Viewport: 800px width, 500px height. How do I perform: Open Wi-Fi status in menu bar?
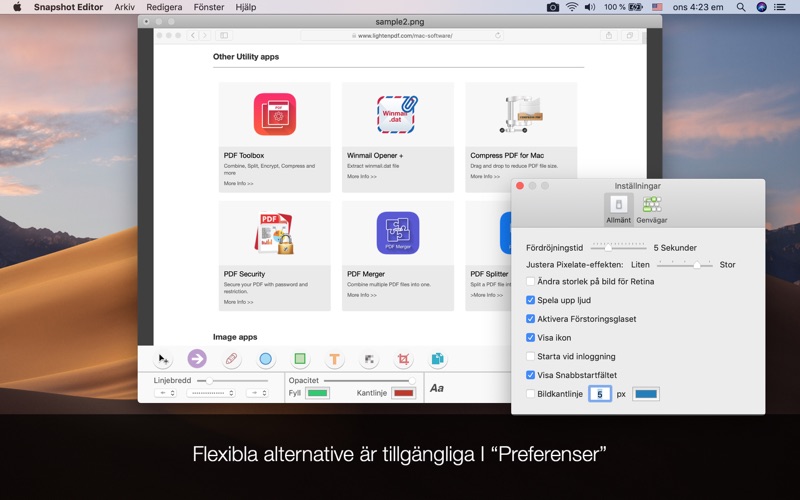pyautogui.click(x=572, y=7)
